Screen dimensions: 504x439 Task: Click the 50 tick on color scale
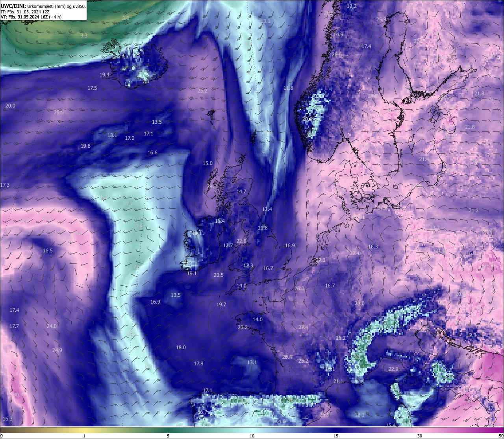click(x=501, y=436)
